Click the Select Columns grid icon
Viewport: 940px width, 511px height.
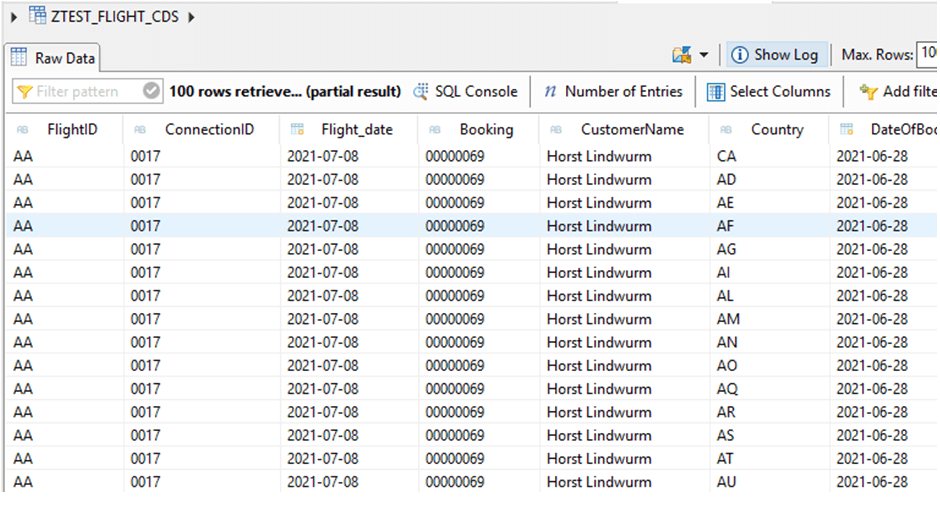716,92
